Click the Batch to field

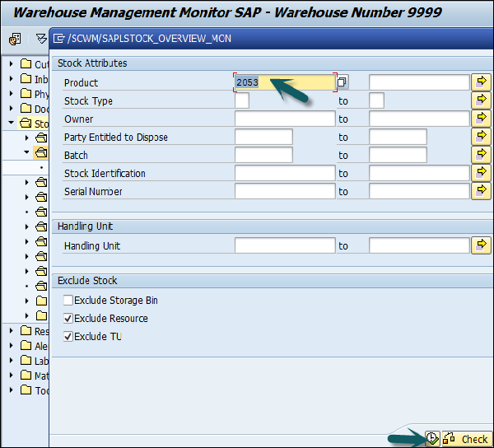click(398, 155)
